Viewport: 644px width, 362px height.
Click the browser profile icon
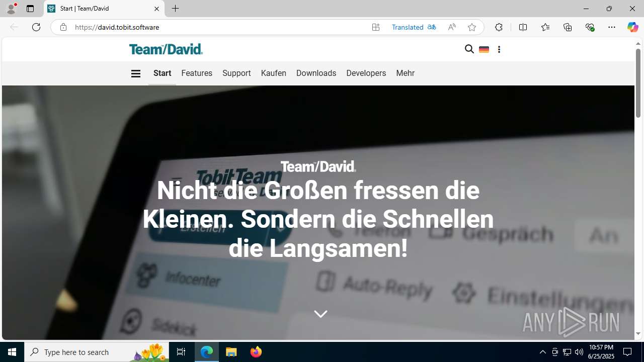[x=11, y=9]
